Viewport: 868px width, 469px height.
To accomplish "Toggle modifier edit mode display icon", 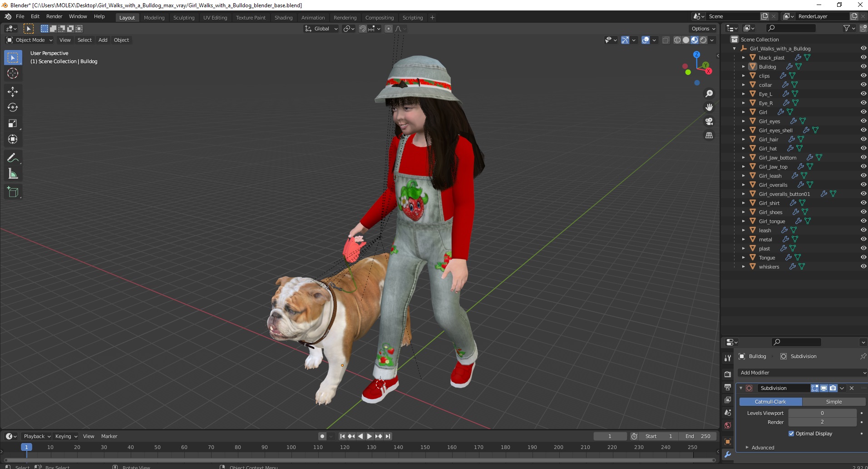I will point(815,388).
